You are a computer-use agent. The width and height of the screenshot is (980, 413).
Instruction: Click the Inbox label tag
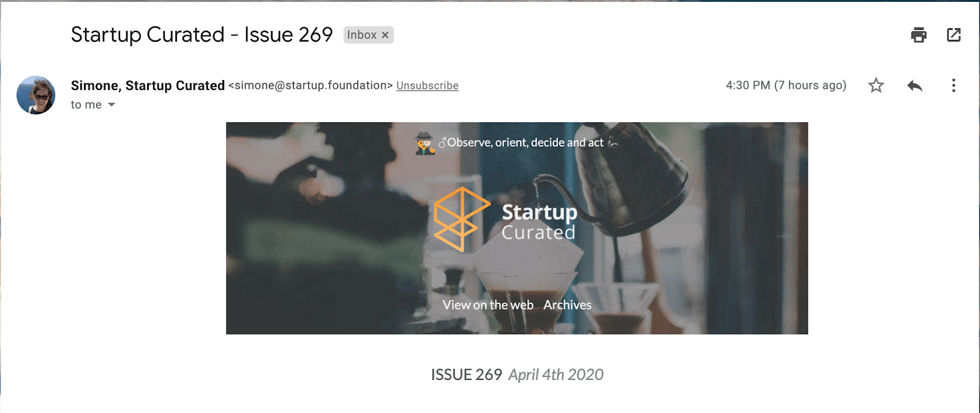[x=361, y=35]
